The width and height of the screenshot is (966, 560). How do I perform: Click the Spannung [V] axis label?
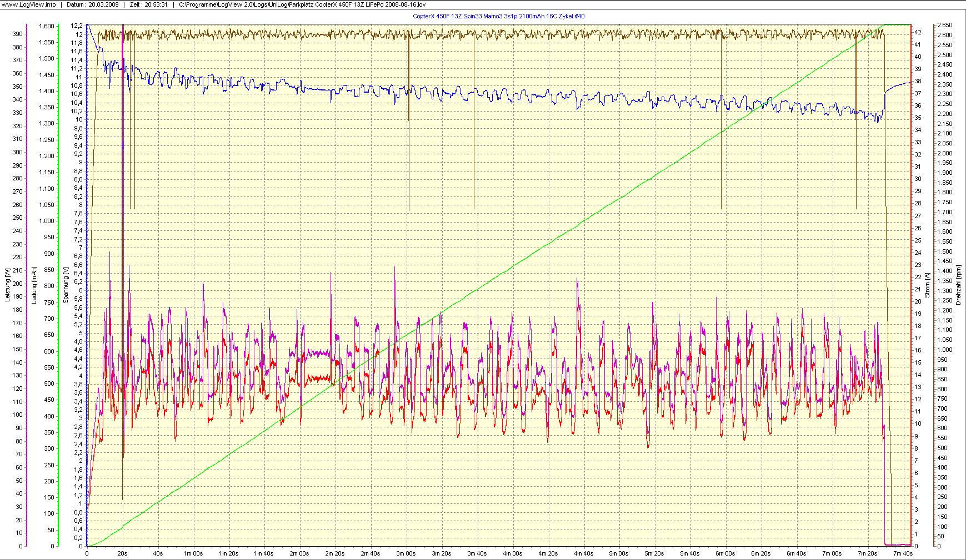(66, 285)
